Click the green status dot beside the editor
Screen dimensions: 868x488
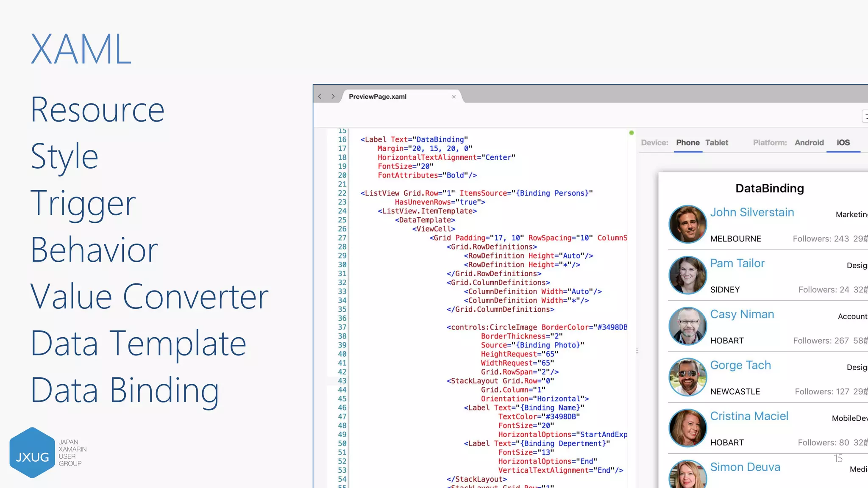(x=632, y=133)
